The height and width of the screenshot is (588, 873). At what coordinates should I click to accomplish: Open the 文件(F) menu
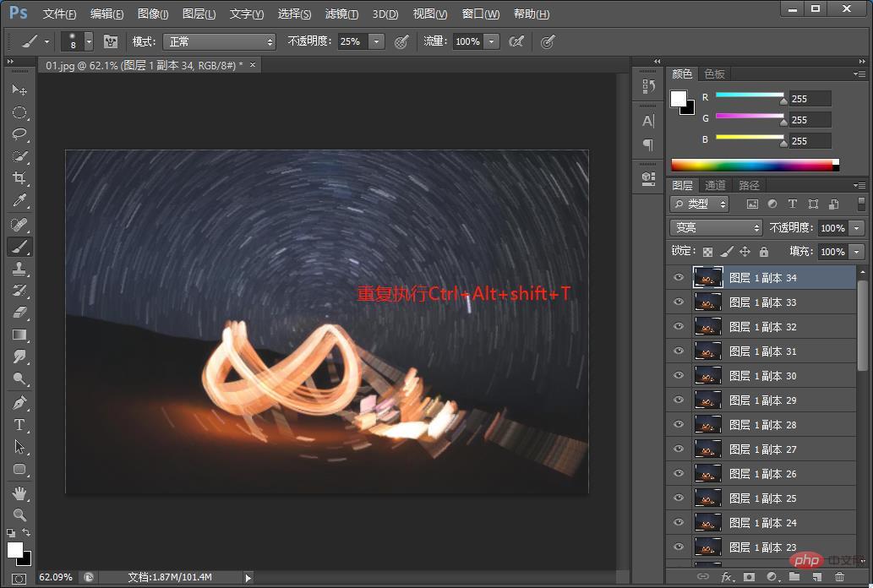59,14
